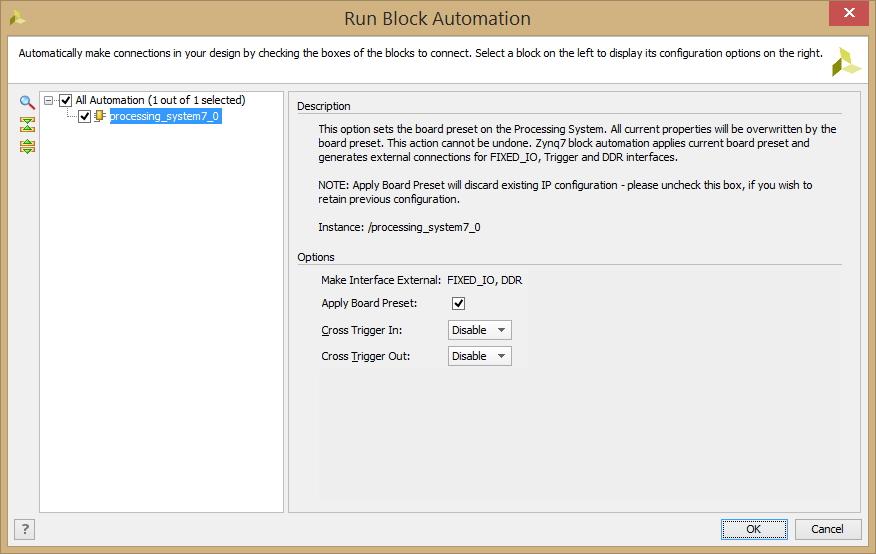Viewport: 876px width, 554px height.
Task: Click the Options section heading
Action: (x=316, y=257)
